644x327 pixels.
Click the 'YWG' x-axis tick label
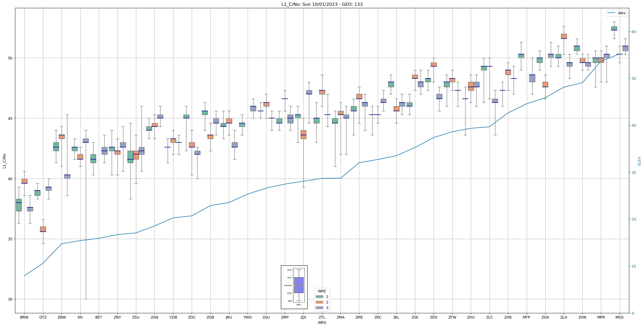pyautogui.click(x=247, y=317)
